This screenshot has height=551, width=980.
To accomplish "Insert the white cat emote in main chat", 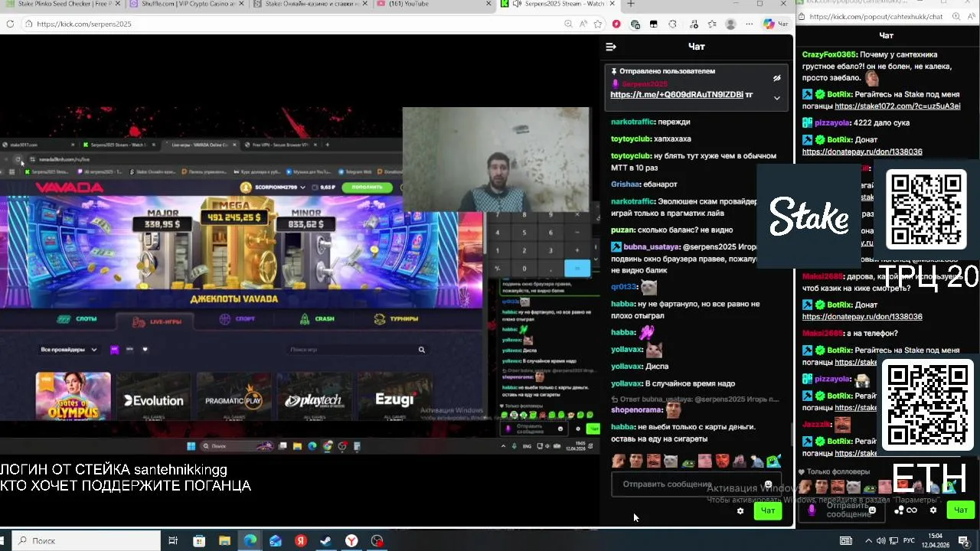I will [671, 461].
